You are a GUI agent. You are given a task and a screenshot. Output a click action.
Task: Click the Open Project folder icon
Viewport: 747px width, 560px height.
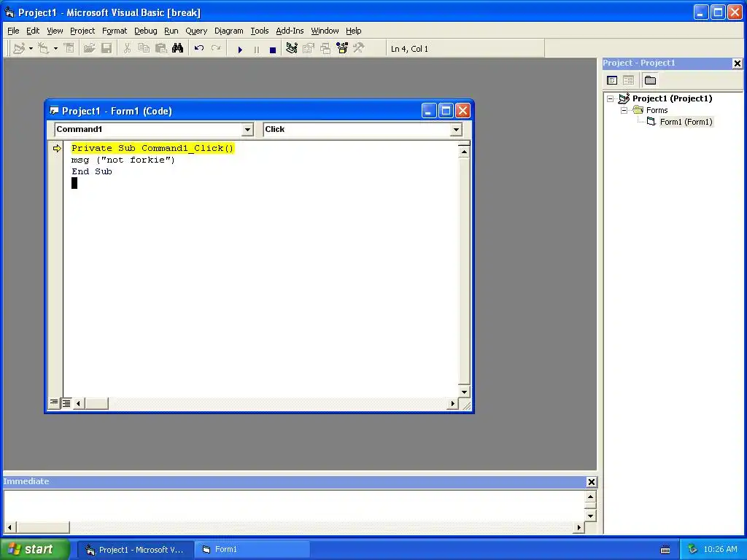(x=89, y=49)
